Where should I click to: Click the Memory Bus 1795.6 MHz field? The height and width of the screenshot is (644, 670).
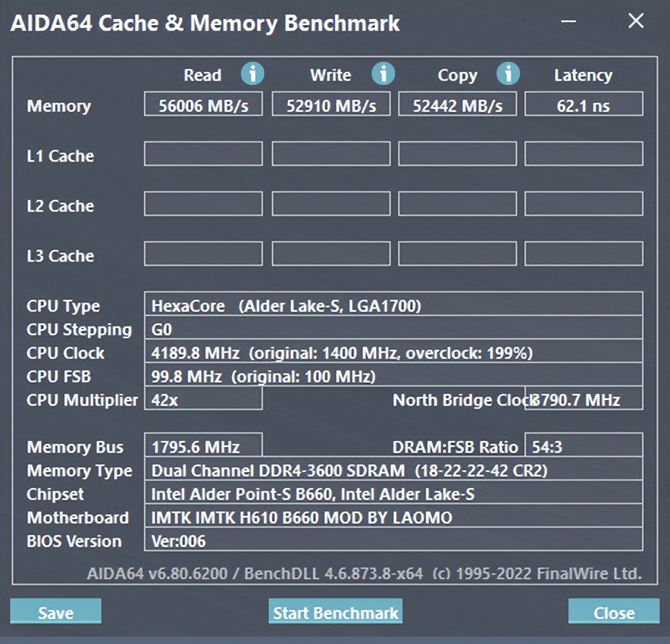(x=203, y=446)
